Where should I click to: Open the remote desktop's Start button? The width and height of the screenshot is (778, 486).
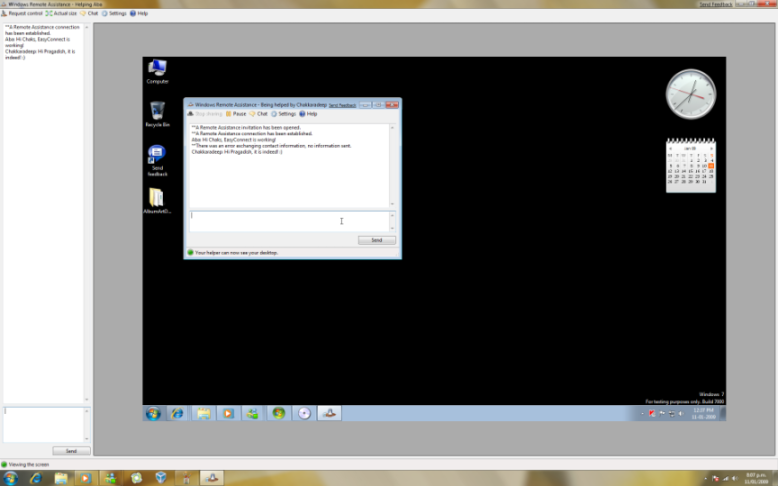pyautogui.click(x=153, y=413)
